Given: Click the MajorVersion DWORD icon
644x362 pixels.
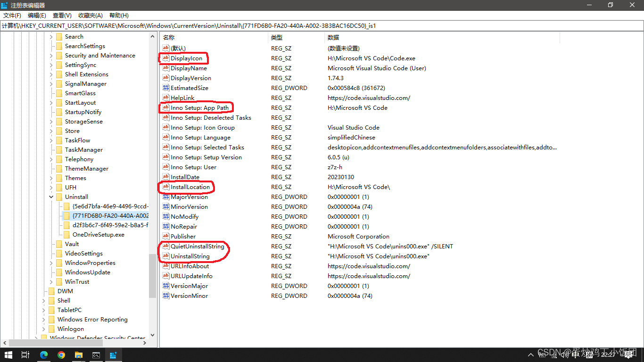Looking at the screenshot, I should click(165, 197).
